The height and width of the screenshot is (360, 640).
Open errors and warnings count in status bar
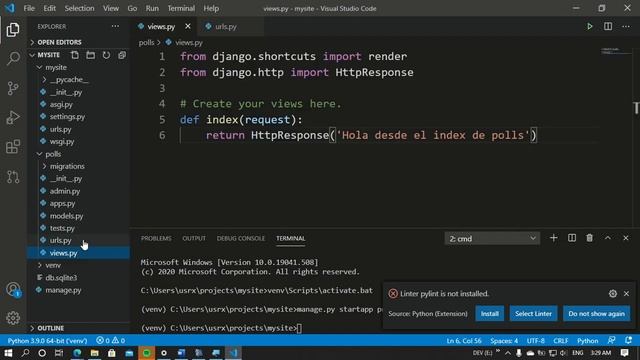coord(110,340)
